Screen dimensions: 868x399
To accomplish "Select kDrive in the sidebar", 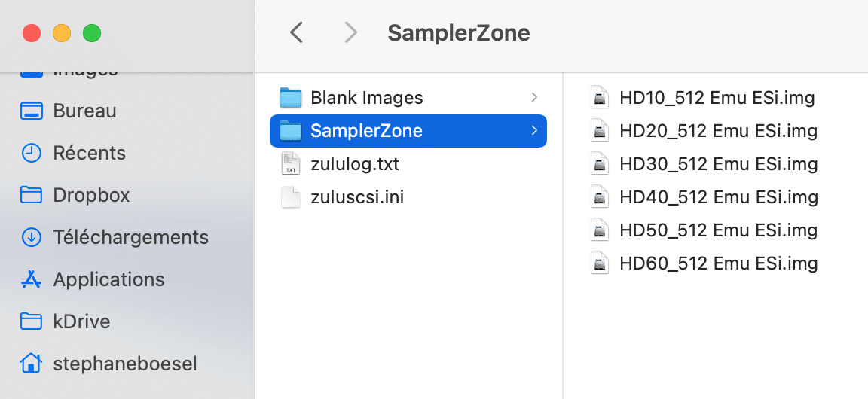I will (x=81, y=322).
